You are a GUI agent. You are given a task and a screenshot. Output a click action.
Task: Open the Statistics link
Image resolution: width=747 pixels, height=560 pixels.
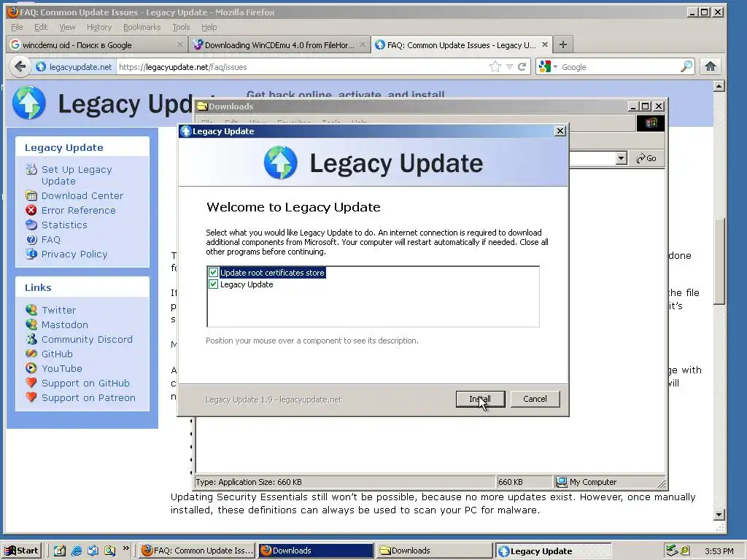(x=64, y=225)
